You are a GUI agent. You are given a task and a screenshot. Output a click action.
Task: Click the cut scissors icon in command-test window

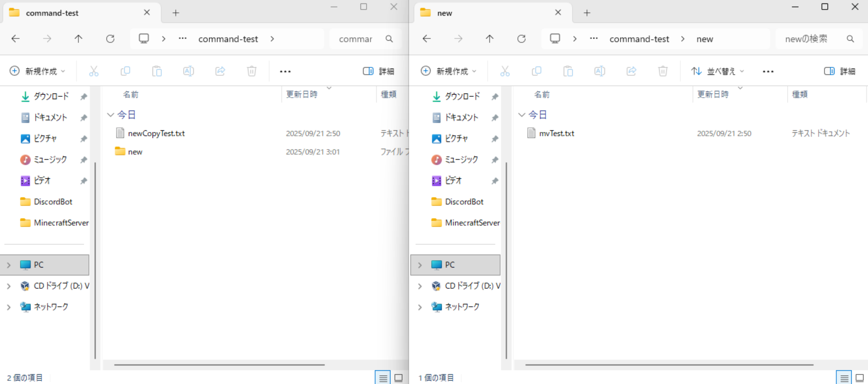point(94,71)
